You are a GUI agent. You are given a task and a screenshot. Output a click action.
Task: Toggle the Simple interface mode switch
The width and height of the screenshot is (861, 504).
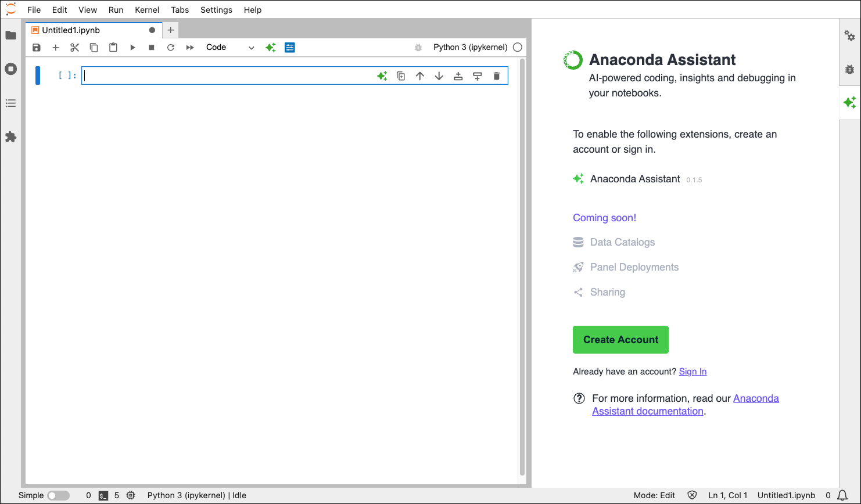58,495
